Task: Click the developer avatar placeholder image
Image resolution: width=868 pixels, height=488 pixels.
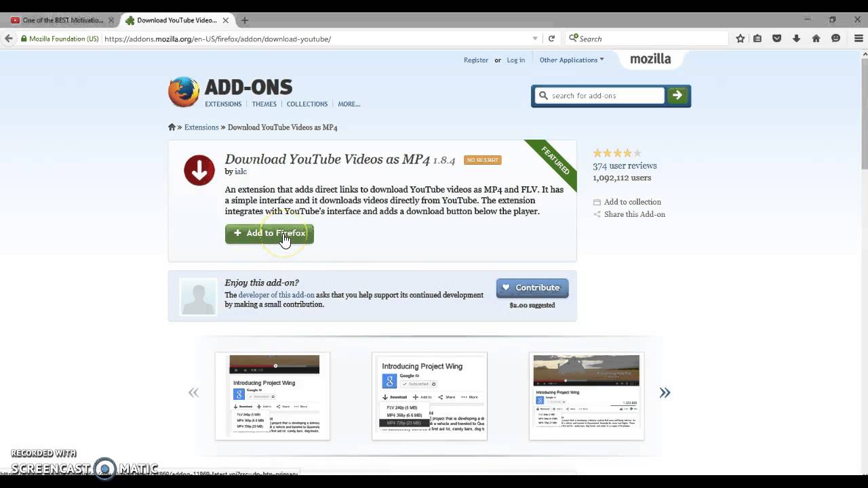Action: pyautogui.click(x=199, y=297)
